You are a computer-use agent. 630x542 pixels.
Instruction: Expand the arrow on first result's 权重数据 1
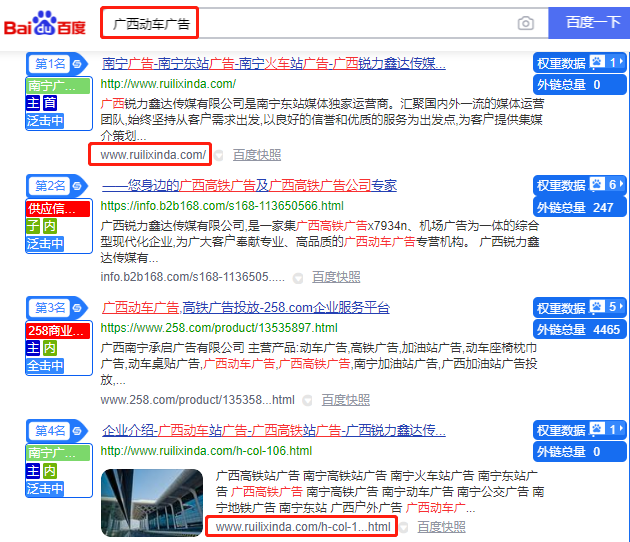click(621, 62)
